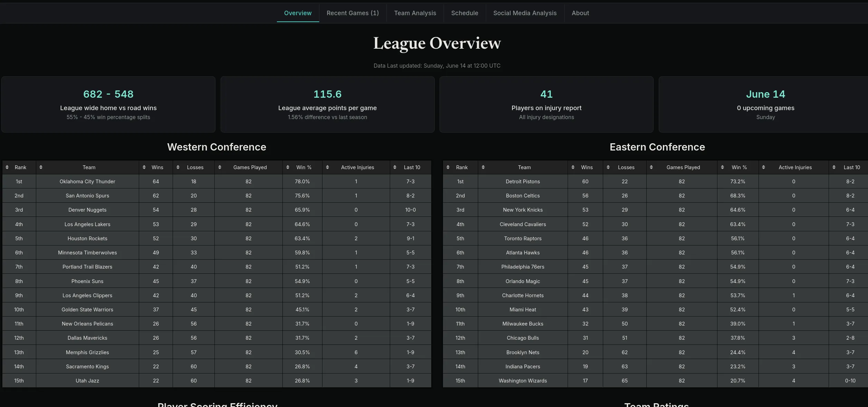Sort Western Conference by Rank arrows
This screenshot has width=868, height=407.
click(7, 167)
